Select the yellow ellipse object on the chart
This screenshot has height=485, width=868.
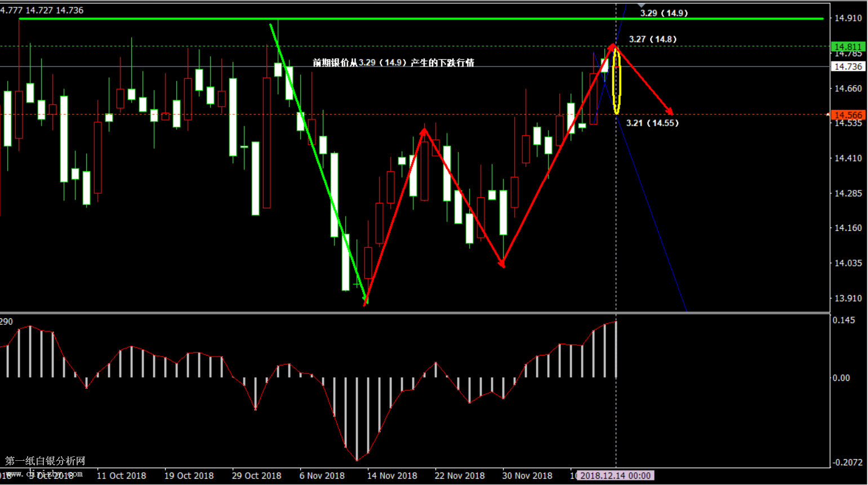616,81
